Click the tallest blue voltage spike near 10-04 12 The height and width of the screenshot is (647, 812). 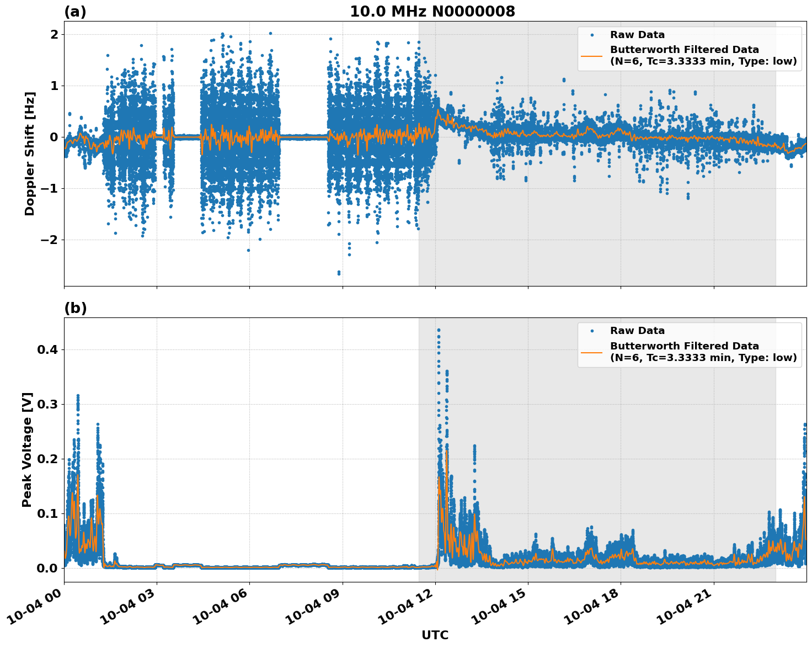(439, 330)
